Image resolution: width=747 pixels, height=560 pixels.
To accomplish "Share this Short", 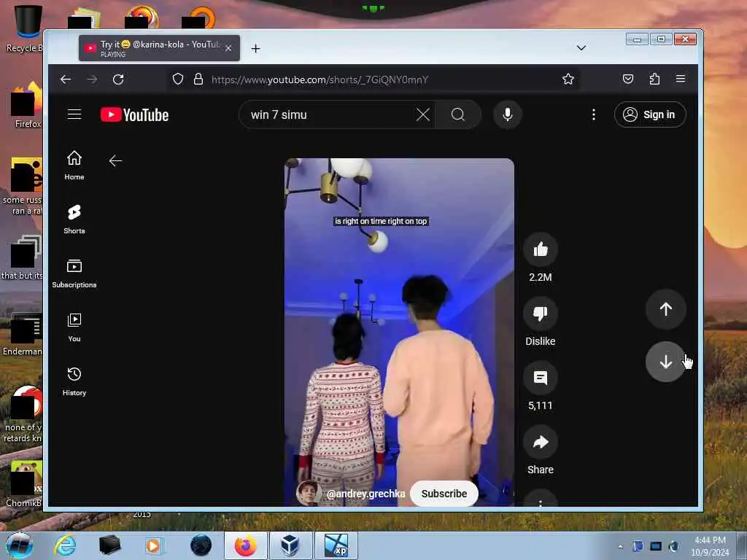I will (541, 443).
